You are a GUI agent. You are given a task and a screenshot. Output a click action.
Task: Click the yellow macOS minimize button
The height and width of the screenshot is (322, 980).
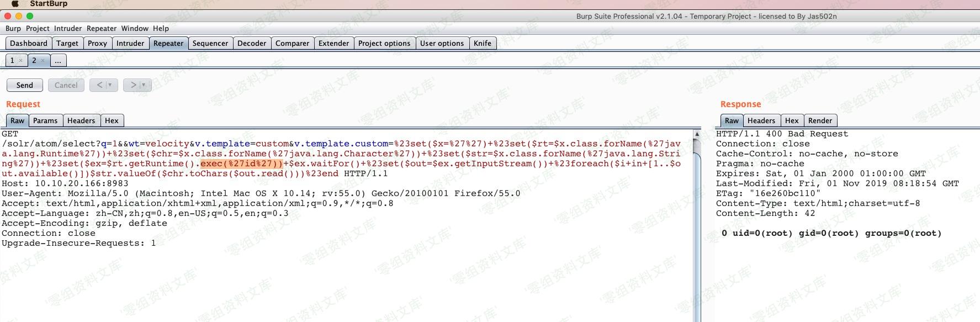coord(19,16)
